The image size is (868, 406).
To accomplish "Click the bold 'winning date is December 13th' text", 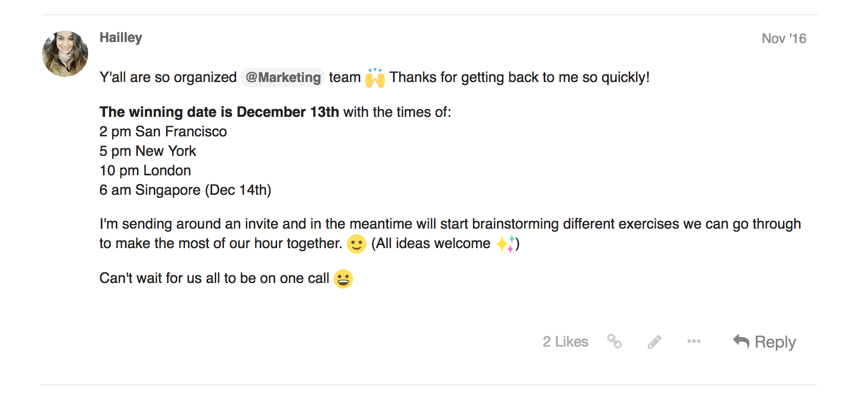I will 233,112.
